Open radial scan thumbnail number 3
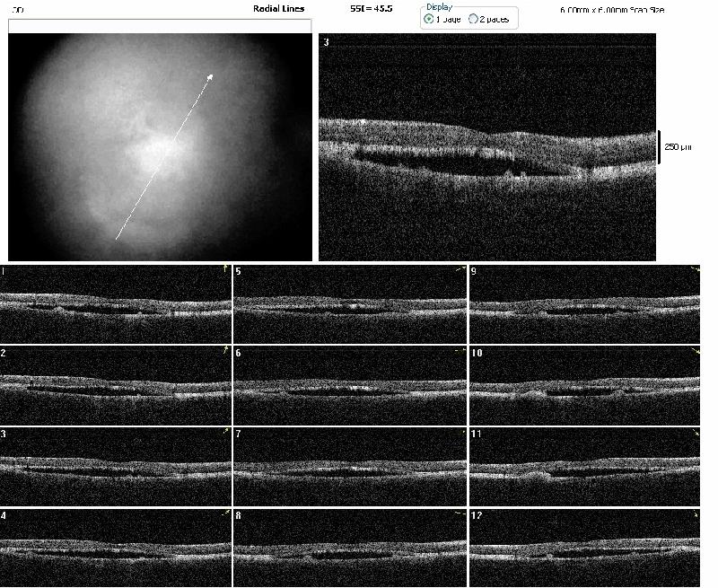The height and width of the screenshot is (588, 718). [x=116, y=466]
